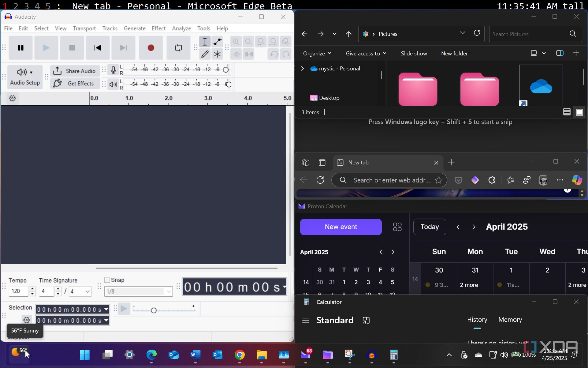Image resolution: width=588 pixels, height=368 pixels.
Task: Select the Multi-tool asterisk icon
Action: coord(217,54)
